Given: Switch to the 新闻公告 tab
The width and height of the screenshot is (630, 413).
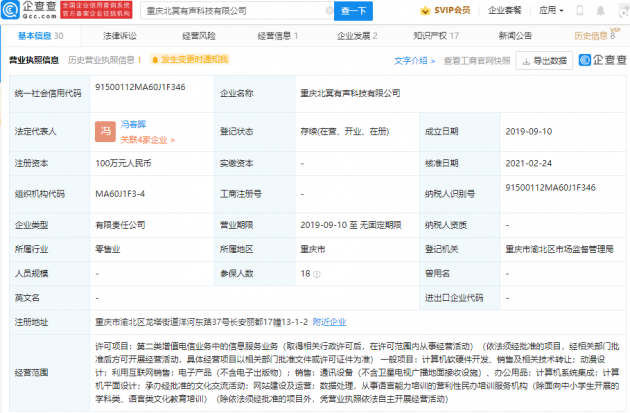Looking at the screenshot, I should click(515, 36).
